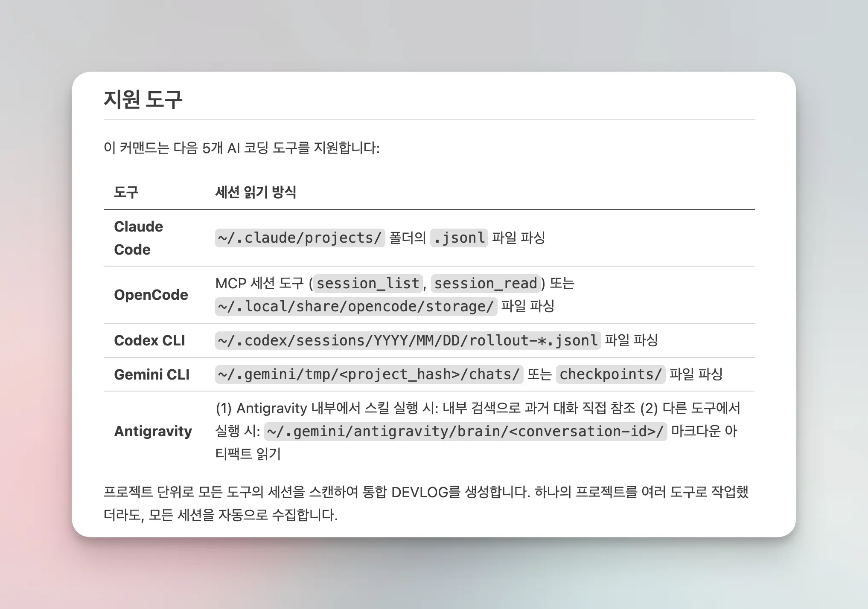Click the OpenCode row label
Image resolution: width=868 pixels, height=609 pixels.
tap(151, 294)
